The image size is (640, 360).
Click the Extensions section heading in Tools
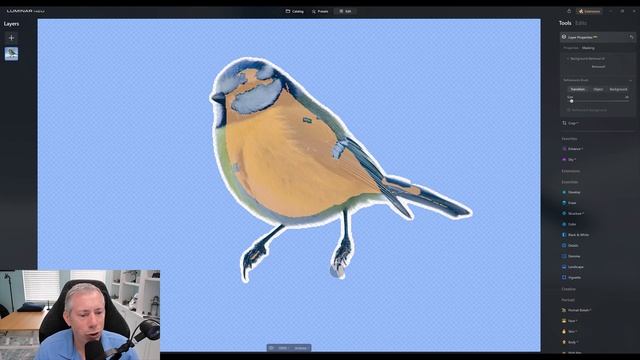pos(571,171)
